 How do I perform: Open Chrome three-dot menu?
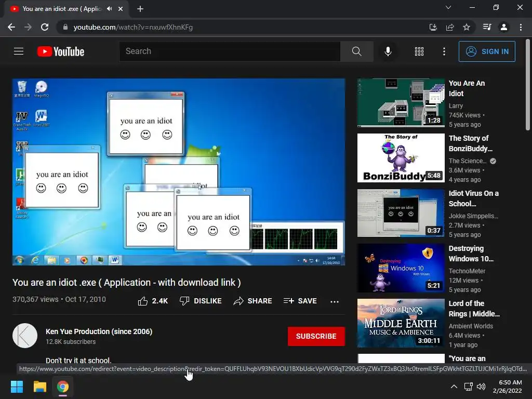click(x=521, y=27)
